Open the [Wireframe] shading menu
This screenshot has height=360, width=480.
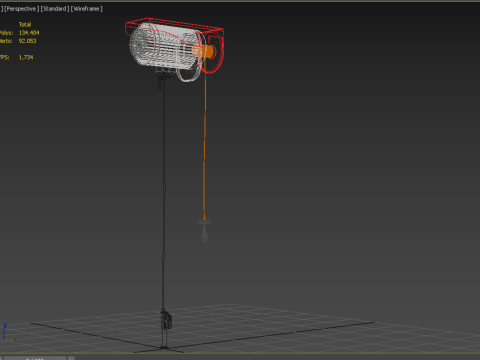[87, 9]
